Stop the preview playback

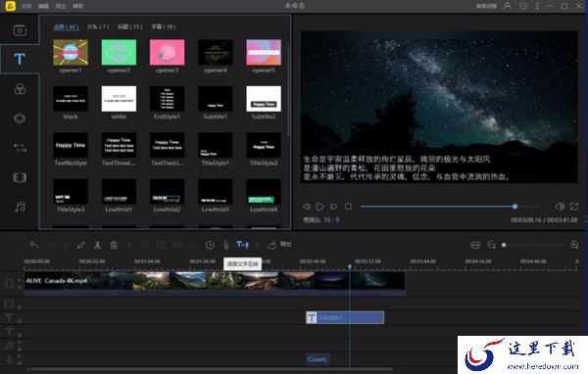348,207
